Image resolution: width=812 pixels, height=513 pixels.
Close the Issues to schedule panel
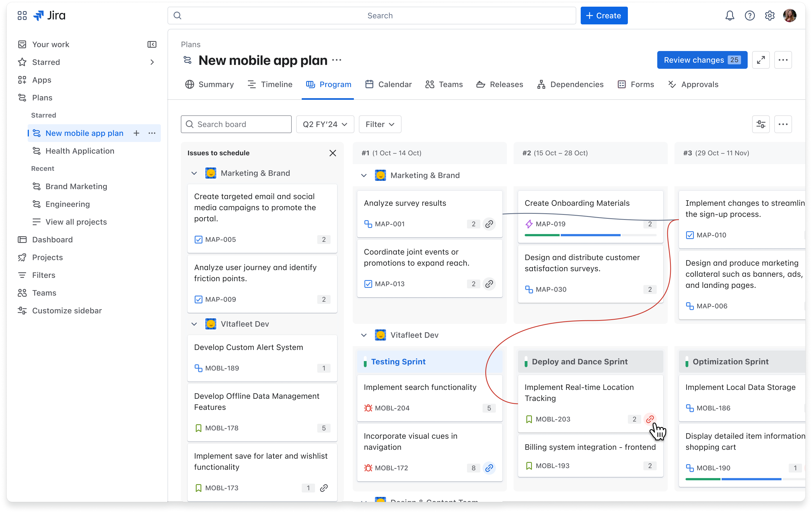click(x=333, y=153)
